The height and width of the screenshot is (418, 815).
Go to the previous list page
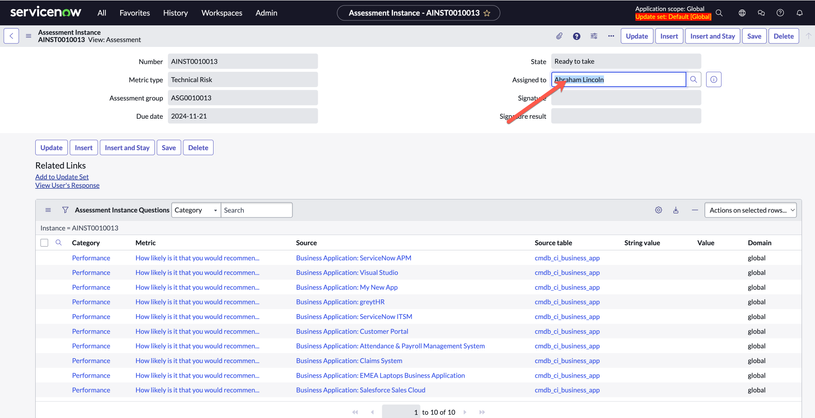click(x=372, y=412)
